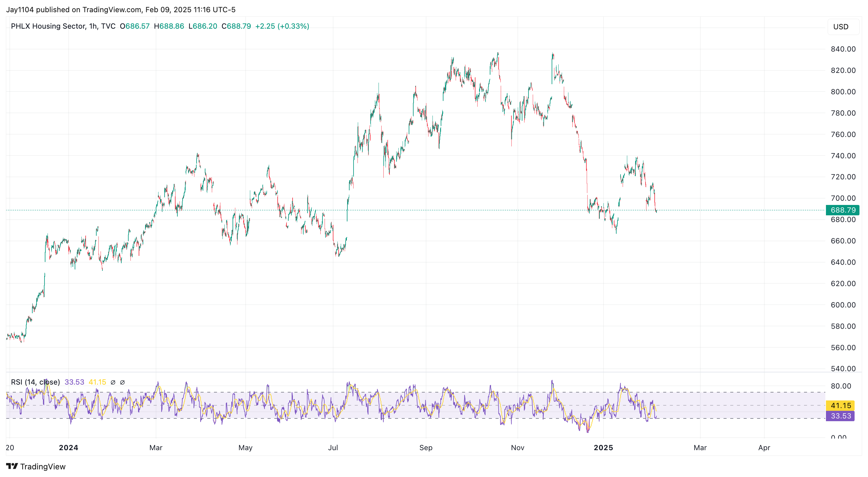
Task: Click the low value L686.20
Action: tap(203, 26)
